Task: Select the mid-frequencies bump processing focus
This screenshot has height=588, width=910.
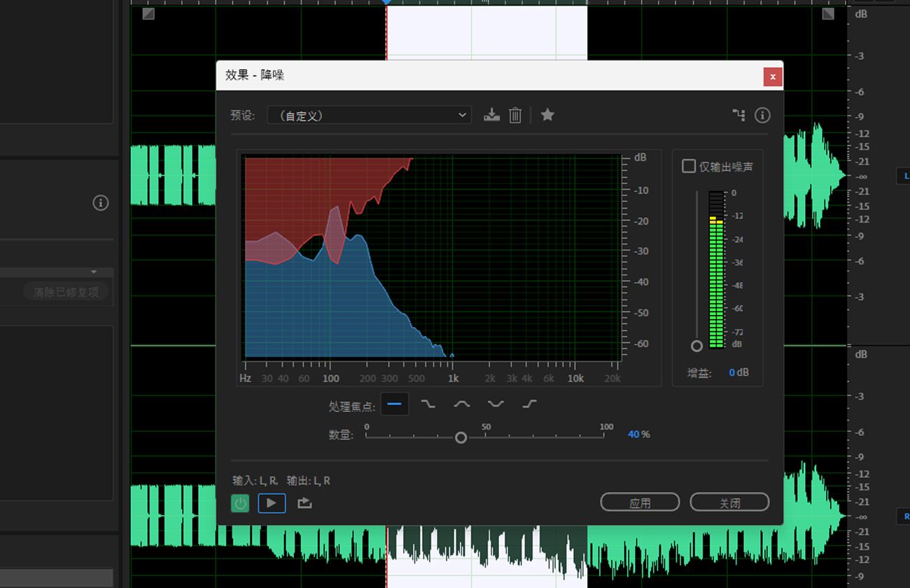Action: (462, 404)
